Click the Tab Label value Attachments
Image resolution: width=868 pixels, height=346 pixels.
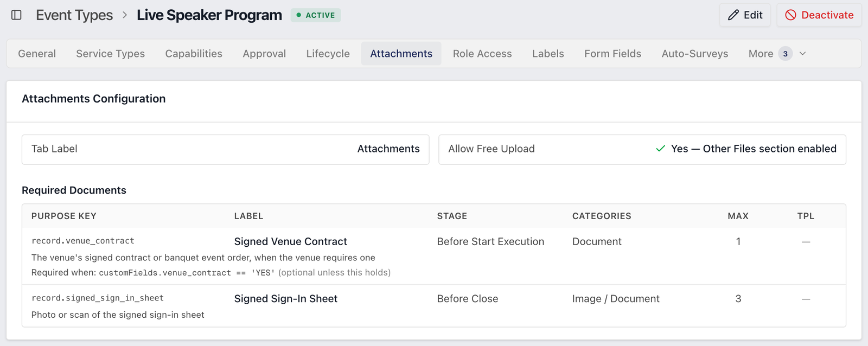pyautogui.click(x=388, y=149)
